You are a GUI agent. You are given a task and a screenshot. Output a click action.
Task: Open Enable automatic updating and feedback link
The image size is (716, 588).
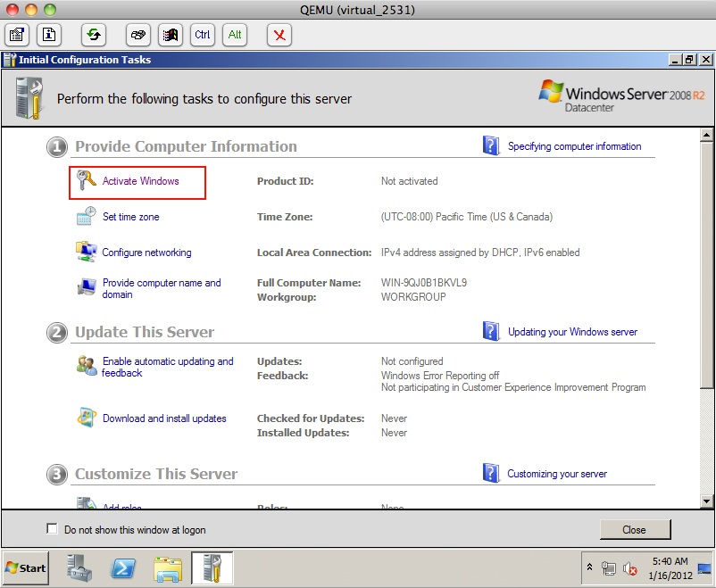[x=167, y=367]
